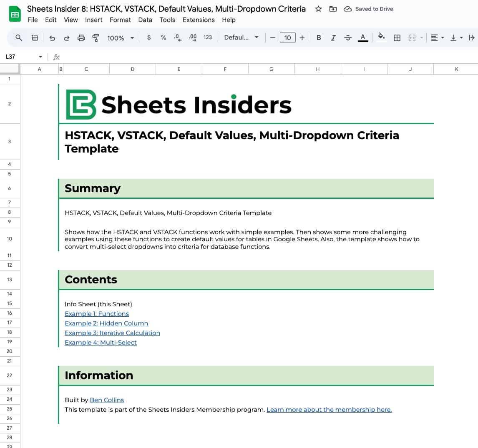Open the Ben Collins link
This screenshot has width=478, height=448.
tap(107, 400)
